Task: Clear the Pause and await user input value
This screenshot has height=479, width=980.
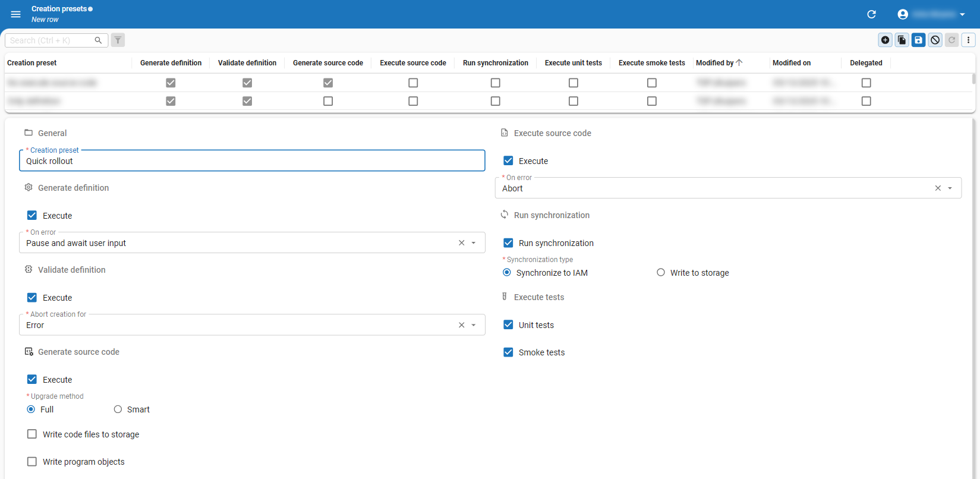Action: [x=462, y=242]
